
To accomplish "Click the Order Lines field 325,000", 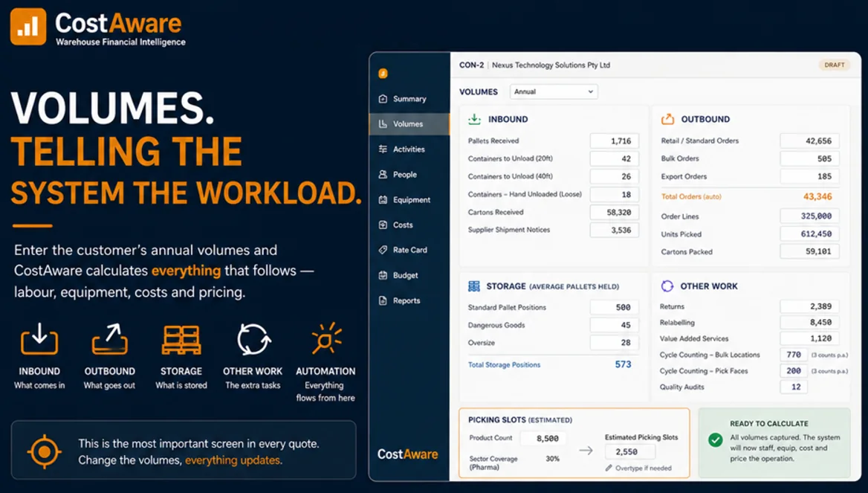I will point(809,216).
